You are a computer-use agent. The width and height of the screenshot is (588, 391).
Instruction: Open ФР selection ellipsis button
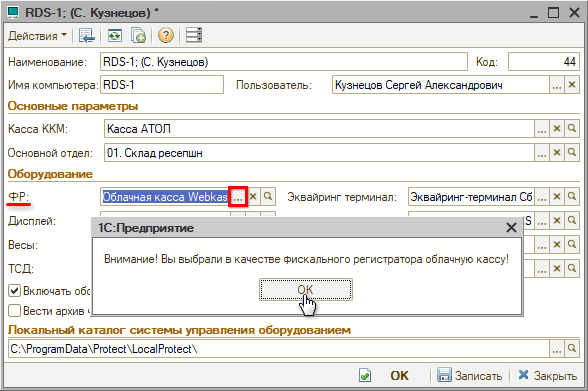238,196
